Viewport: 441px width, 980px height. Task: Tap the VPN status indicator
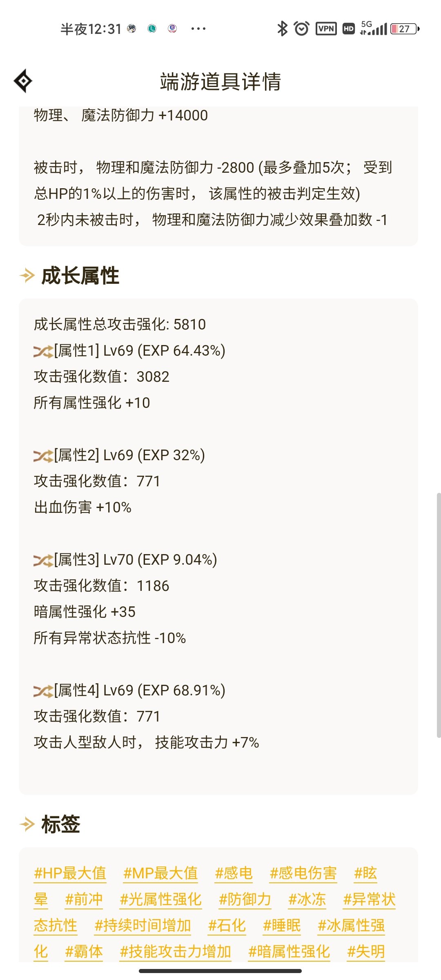[x=326, y=29]
